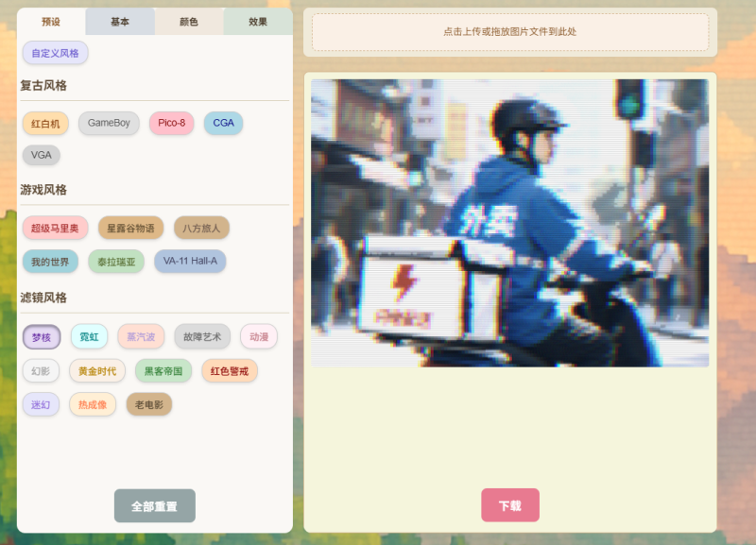Open the 颜色 tab
The image size is (756, 545).
(x=189, y=22)
